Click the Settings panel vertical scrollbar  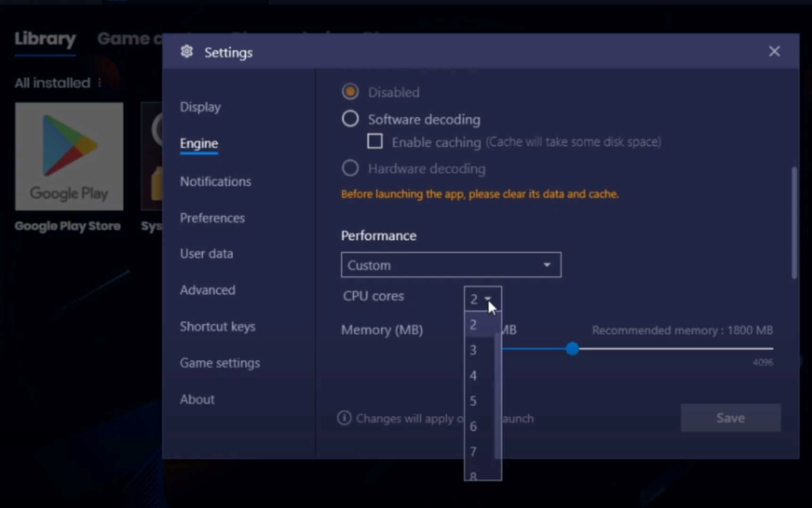pos(794,222)
